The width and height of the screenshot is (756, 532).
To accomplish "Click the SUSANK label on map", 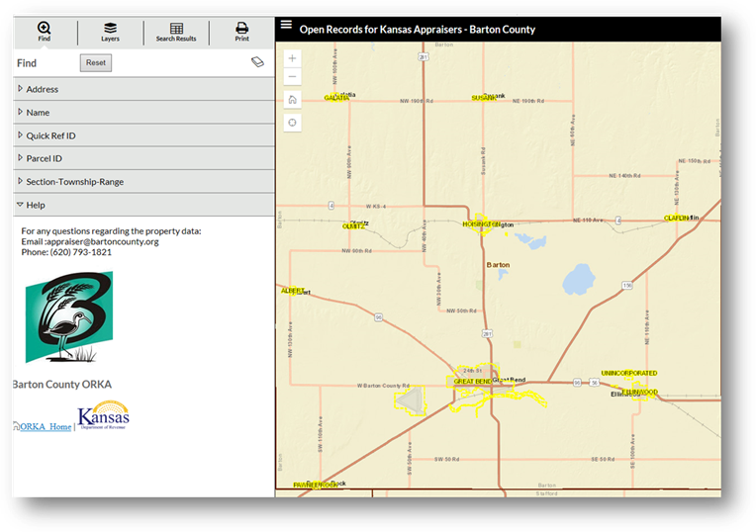I will (484, 98).
